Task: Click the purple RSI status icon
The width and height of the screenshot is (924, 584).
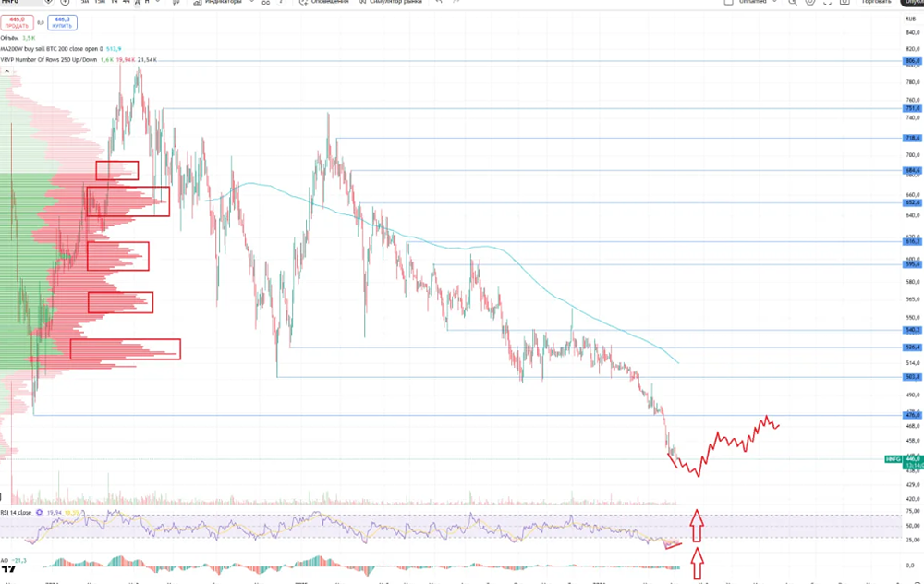Action: click(40, 512)
